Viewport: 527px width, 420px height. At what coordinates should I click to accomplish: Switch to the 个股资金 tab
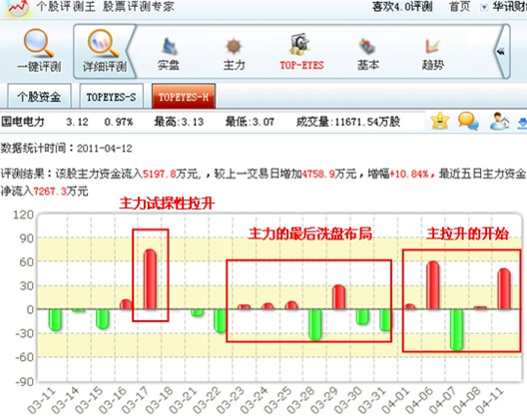coord(39,97)
